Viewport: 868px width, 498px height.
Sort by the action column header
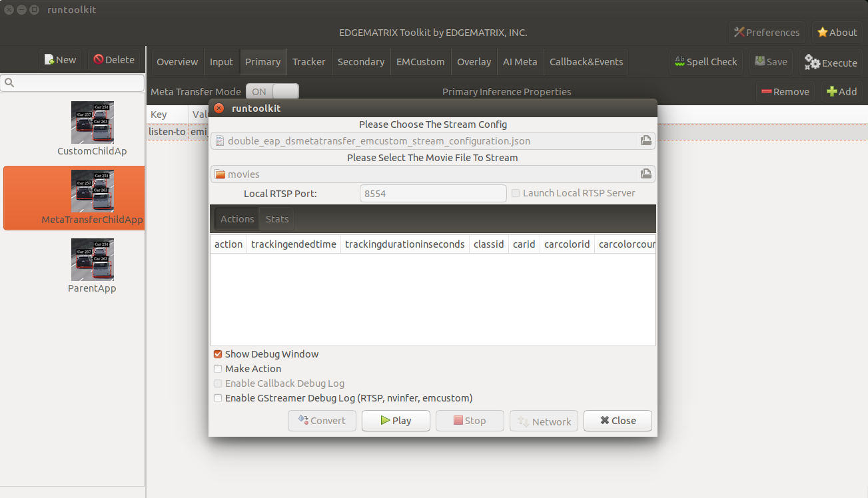[x=228, y=244]
